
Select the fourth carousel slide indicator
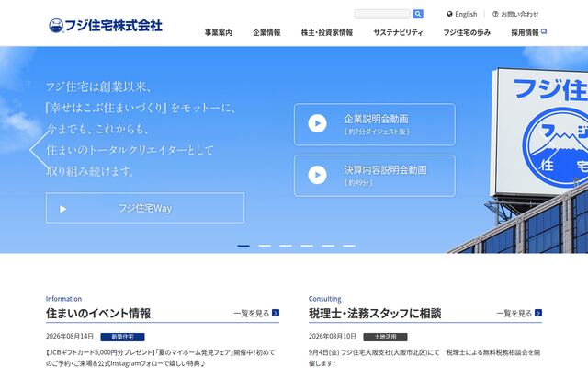pos(307,246)
